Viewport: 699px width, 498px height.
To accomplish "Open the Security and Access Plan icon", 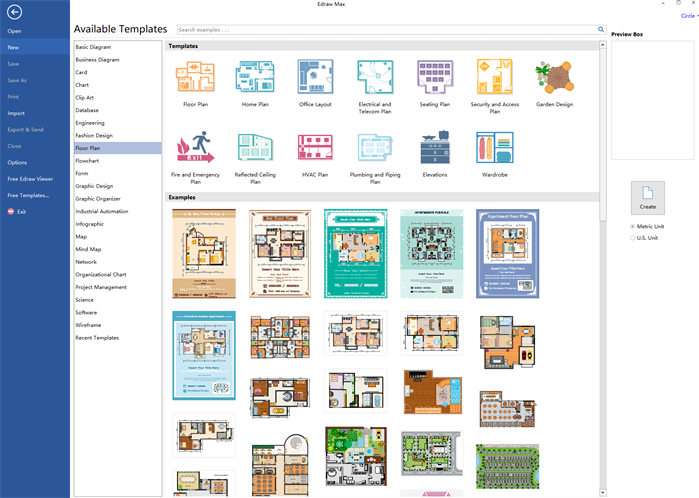I will (x=494, y=77).
